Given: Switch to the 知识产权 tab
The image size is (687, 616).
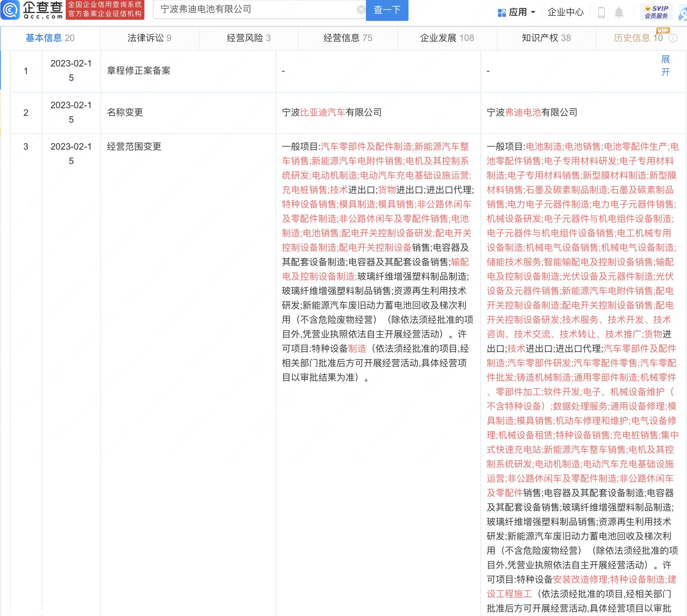Looking at the screenshot, I should (546, 38).
